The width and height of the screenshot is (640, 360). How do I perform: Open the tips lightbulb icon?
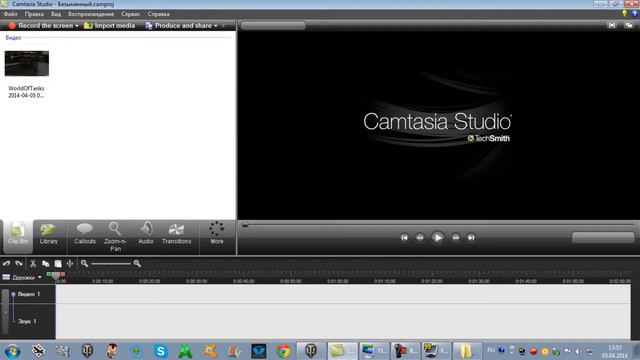point(624,13)
